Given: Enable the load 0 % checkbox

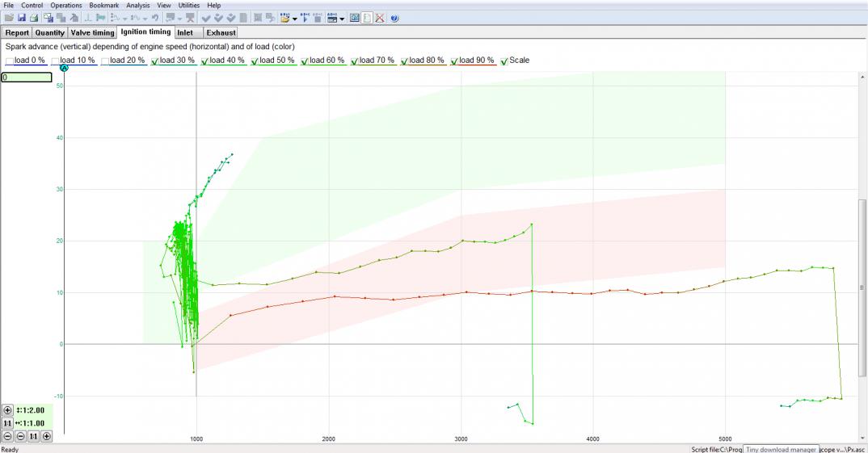Looking at the screenshot, I should [x=10, y=61].
